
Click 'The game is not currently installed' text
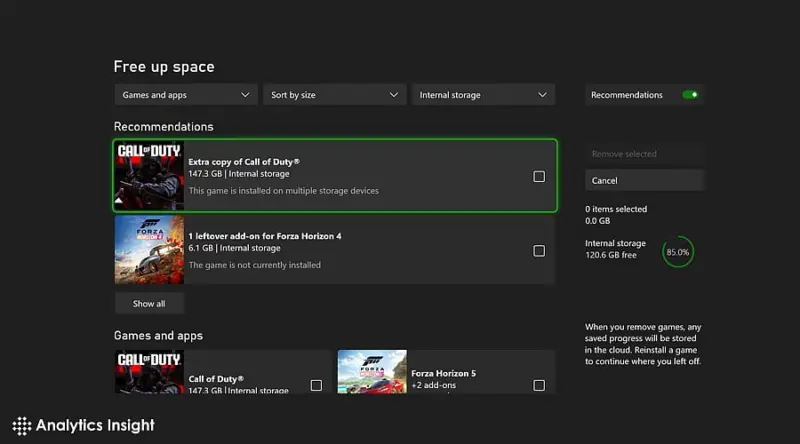point(255,265)
